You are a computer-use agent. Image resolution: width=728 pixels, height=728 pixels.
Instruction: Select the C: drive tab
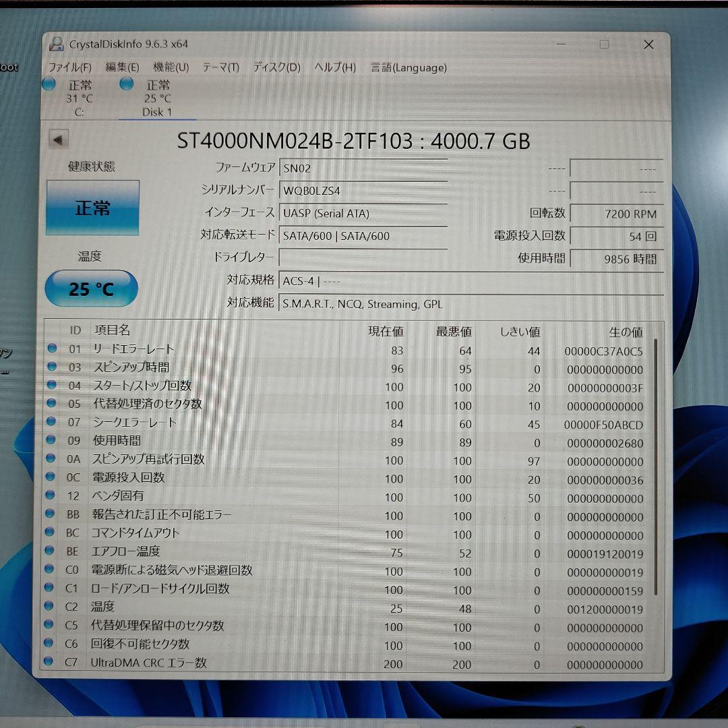coord(79,98)
